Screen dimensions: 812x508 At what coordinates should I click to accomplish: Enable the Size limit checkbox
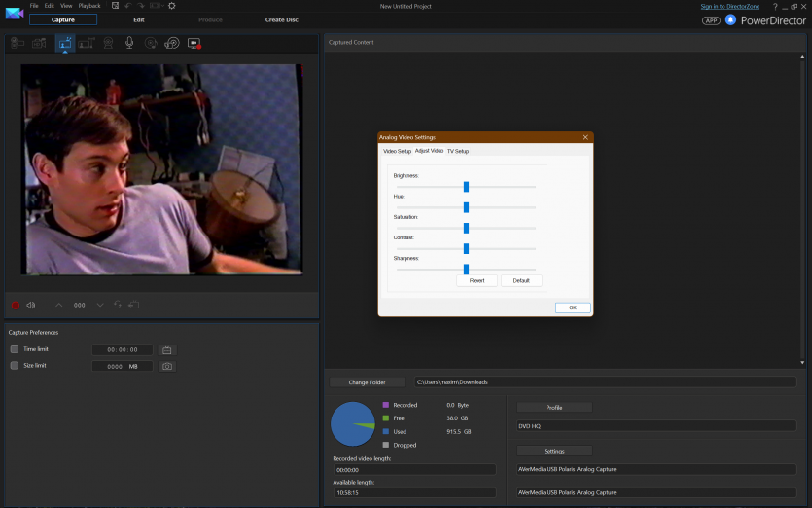click(x=15, y=366)
